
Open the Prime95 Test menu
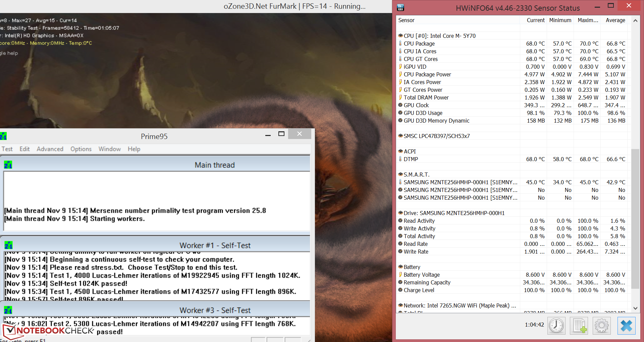pos(7,149)
